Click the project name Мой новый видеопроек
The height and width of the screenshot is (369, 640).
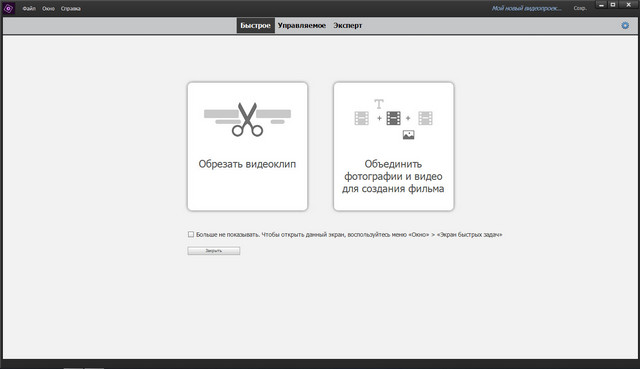tap(527, 8)
